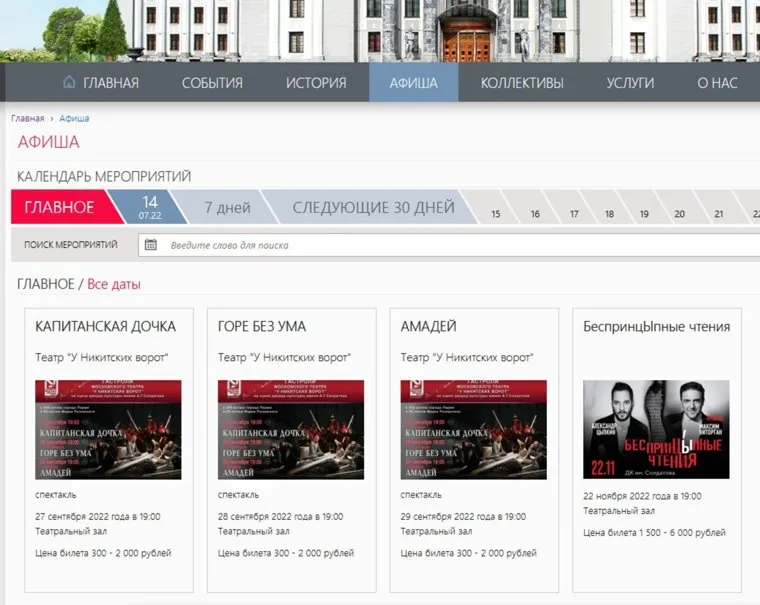Pick day 19 in the calendar strip
Image resolution: width=760 pixels, height=605 pixels.
tap(644, 214)
